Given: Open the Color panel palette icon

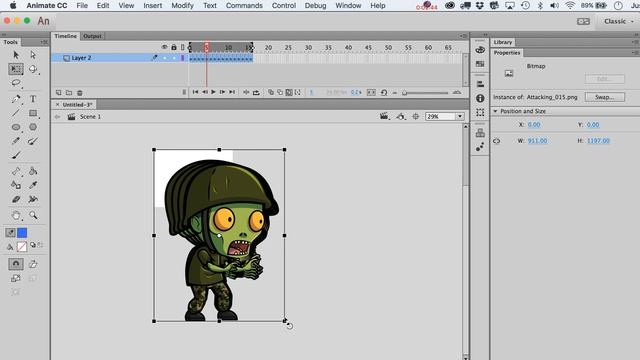Looking at the screenshot, I should pos(480,50).
